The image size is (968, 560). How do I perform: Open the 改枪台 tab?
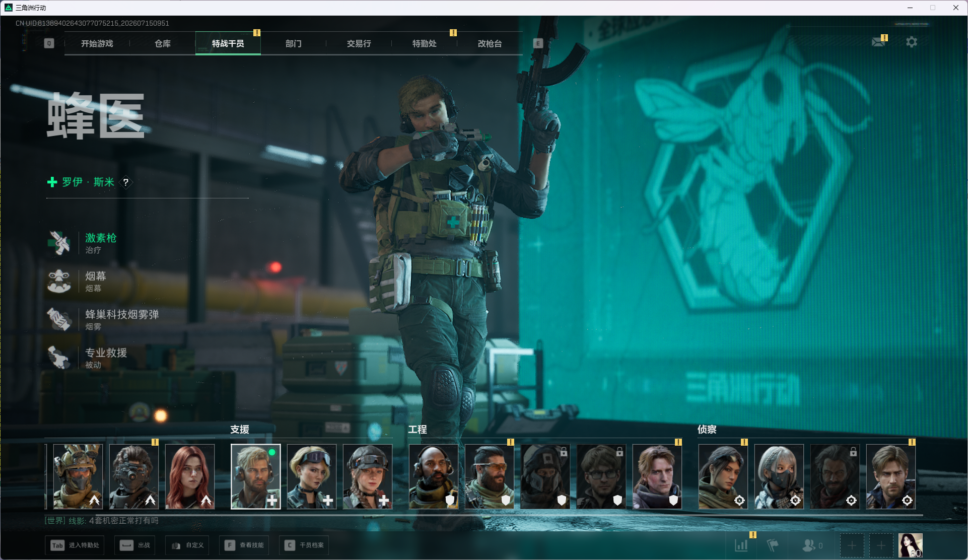[490, 44]
